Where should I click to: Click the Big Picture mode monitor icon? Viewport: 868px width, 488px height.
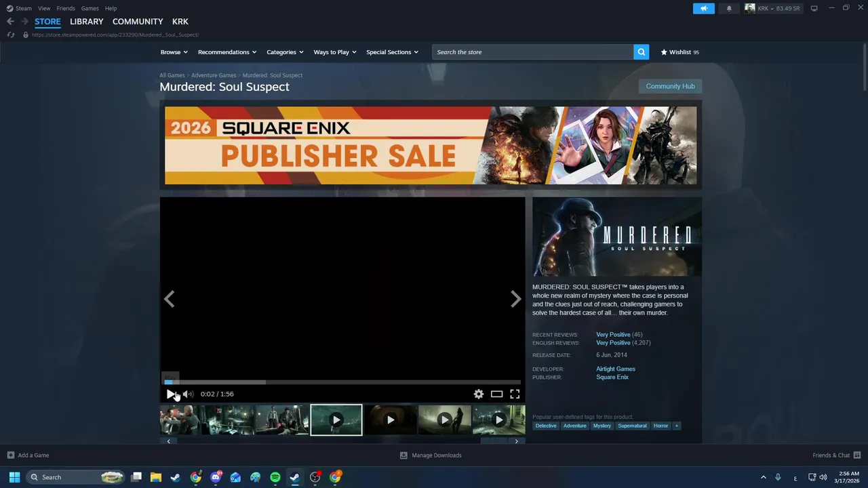tap(814, 8)
